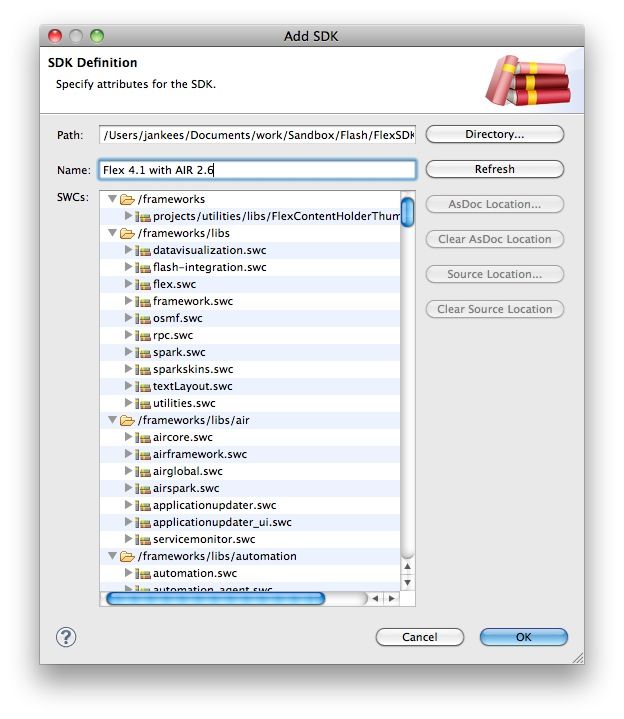
Task: Click the osmf.swc library icon
Action: [x=143, y=318]
